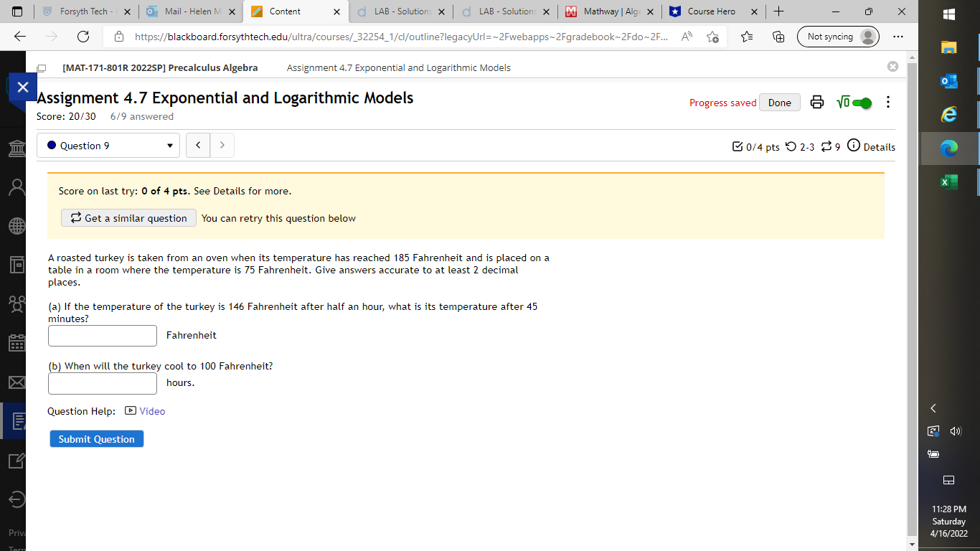Viewport: 980px width, 551px height.
Task: Open the Details info icon
Action: 853,146
